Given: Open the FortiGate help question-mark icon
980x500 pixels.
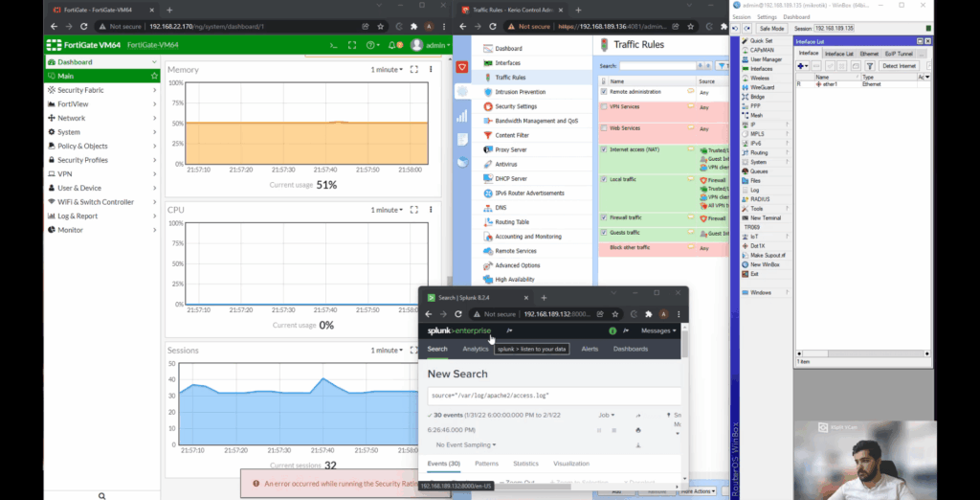Looking at the screenshot, I should pyautogui.click(x=369, y=45).
